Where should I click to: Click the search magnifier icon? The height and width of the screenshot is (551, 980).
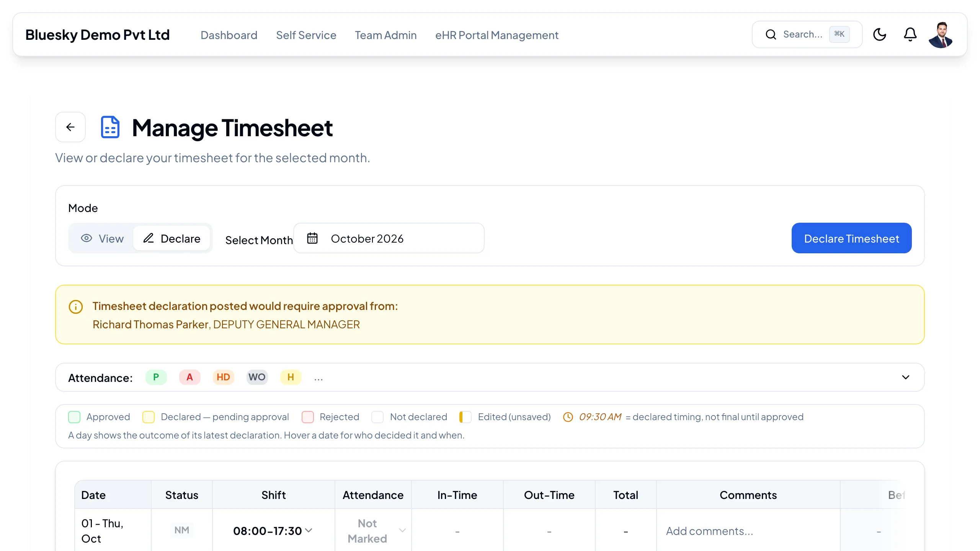771,34
